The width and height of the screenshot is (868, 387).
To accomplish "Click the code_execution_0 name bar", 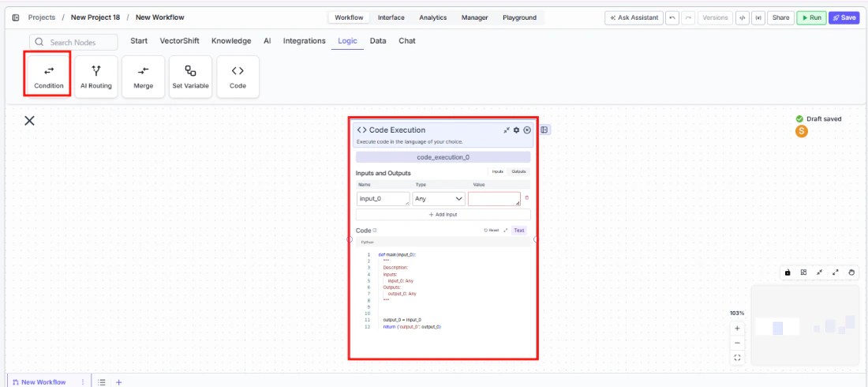I will 443,157.
